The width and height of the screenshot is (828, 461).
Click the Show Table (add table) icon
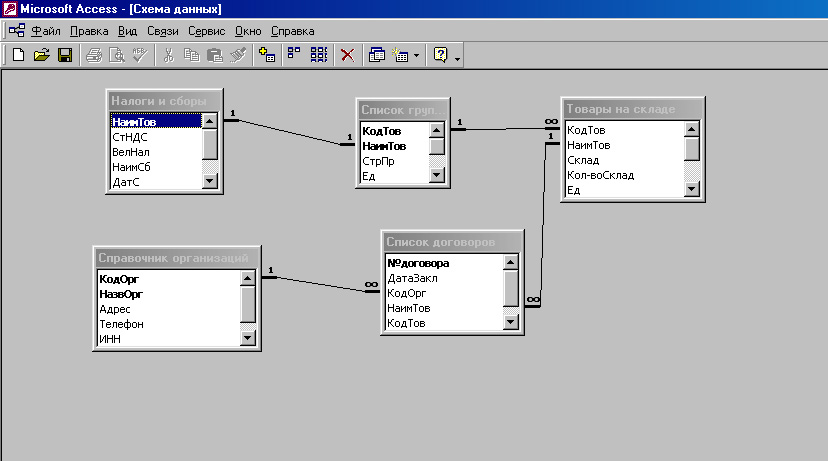[x=267, y=55]
